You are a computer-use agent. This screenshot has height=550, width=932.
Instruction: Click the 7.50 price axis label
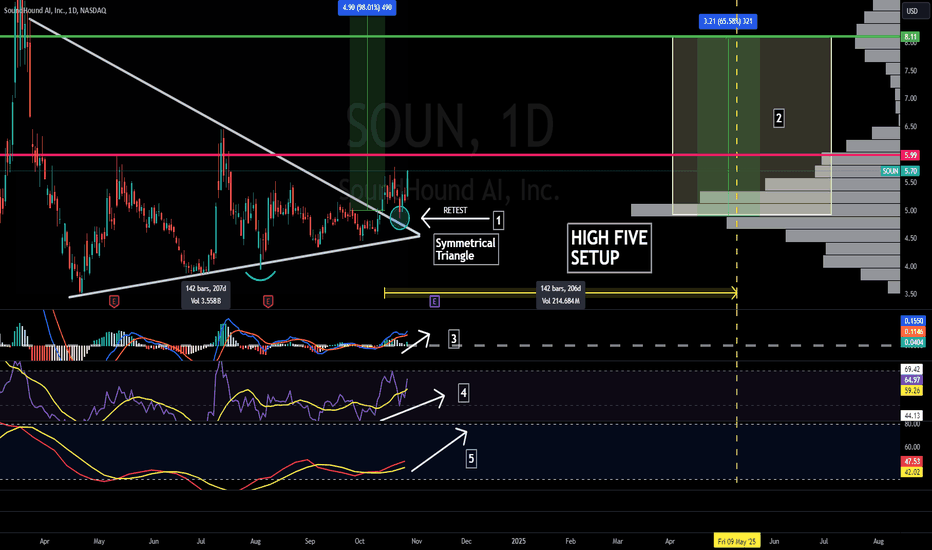pyautogui.click(x=911, y=71)
